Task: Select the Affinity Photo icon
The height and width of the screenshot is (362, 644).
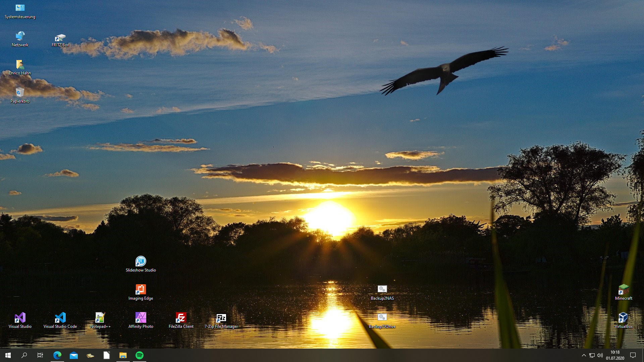Action: [141, 318]
